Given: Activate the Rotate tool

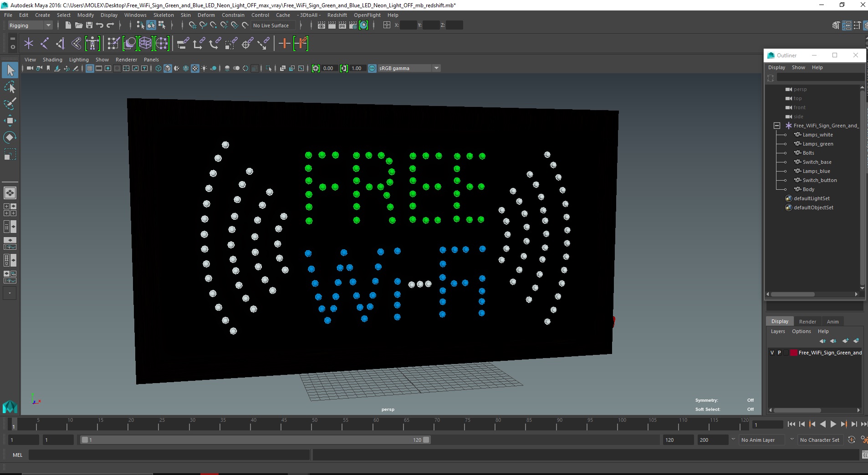Looking at the screenshot, I should point(10,137).
